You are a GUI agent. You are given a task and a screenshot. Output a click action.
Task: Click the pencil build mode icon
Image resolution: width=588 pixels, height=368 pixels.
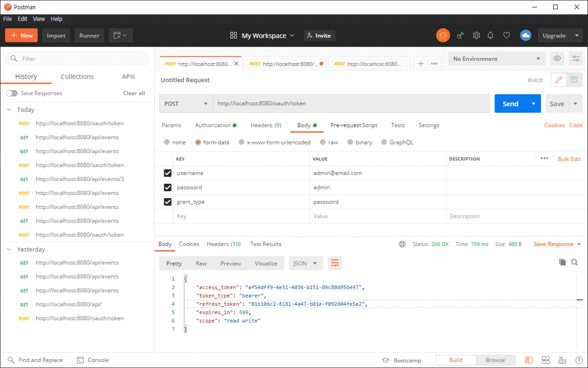[559, 80]
